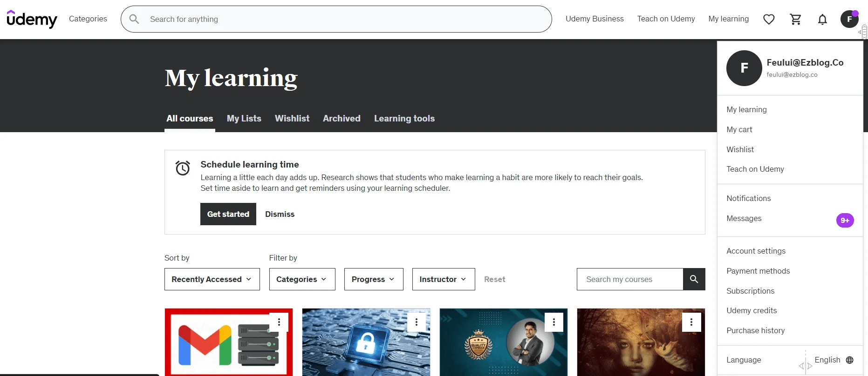Switch to the Archived tab
Viewport: 868px width, 376px height.
(x=342, y=119)
